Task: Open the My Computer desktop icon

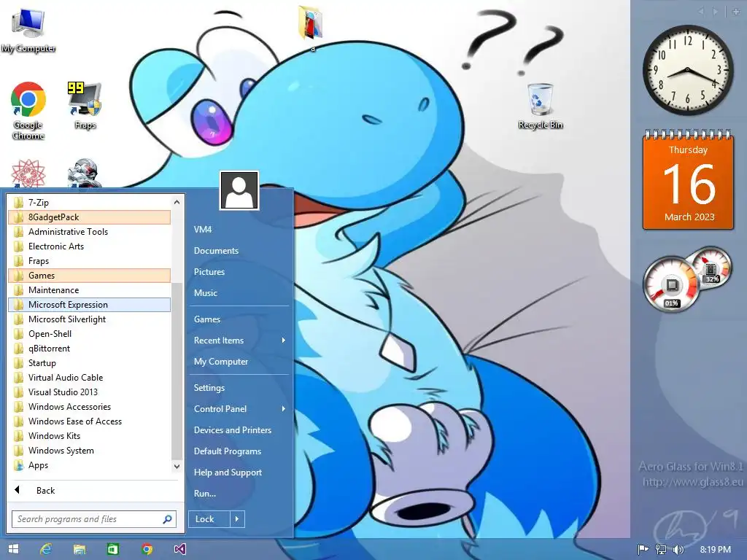Action: (x=28, y=29)
